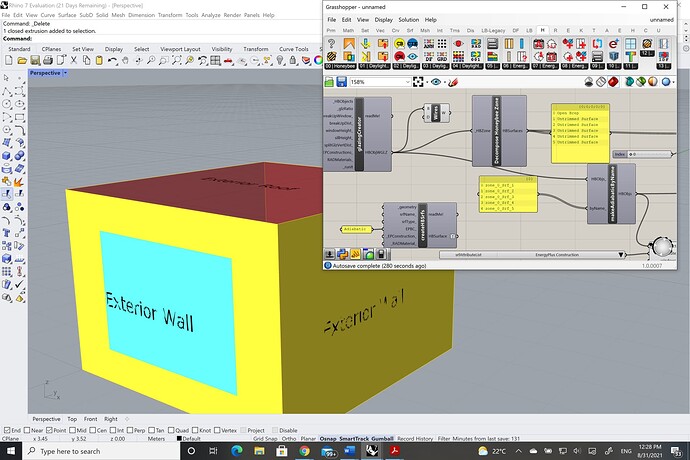Click the Cut scissors icon
This screenshot has width=690, height=460.
73,60
